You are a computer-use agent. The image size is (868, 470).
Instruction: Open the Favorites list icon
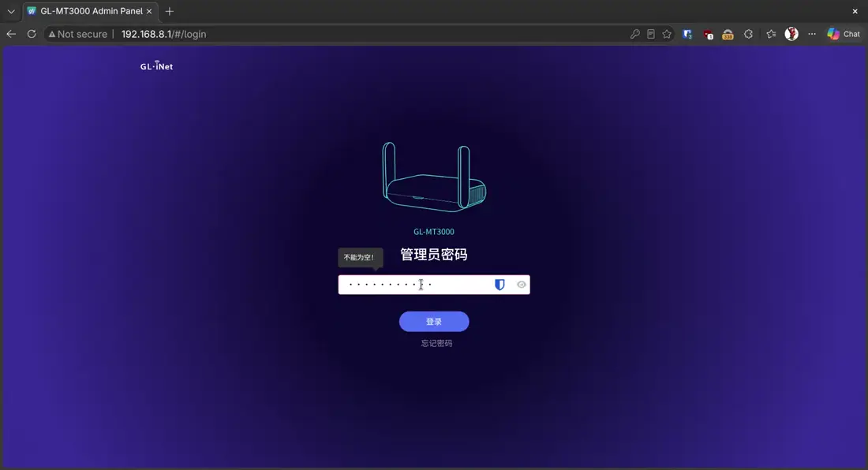click(x=771, y=34)
